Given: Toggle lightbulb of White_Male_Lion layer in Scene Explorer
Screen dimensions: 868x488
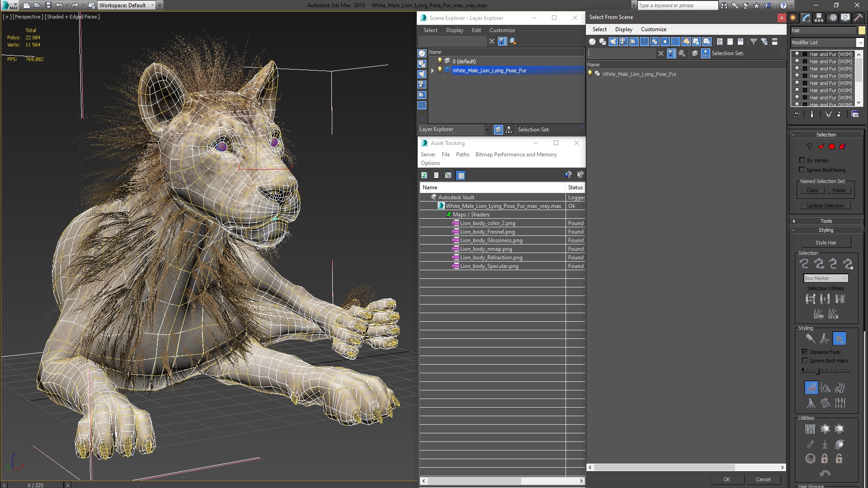Looking at the screenshot, I should pos(439,70).
